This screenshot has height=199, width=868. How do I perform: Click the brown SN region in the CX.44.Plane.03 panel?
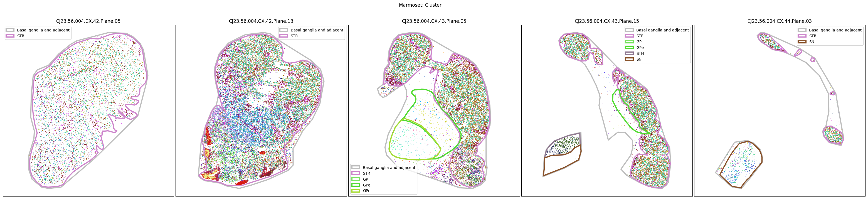point(741,165)
